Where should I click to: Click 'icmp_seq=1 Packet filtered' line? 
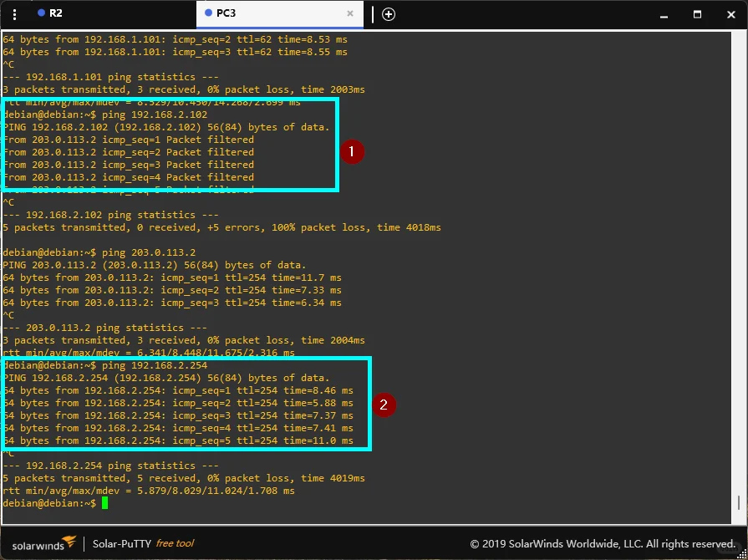129,140
